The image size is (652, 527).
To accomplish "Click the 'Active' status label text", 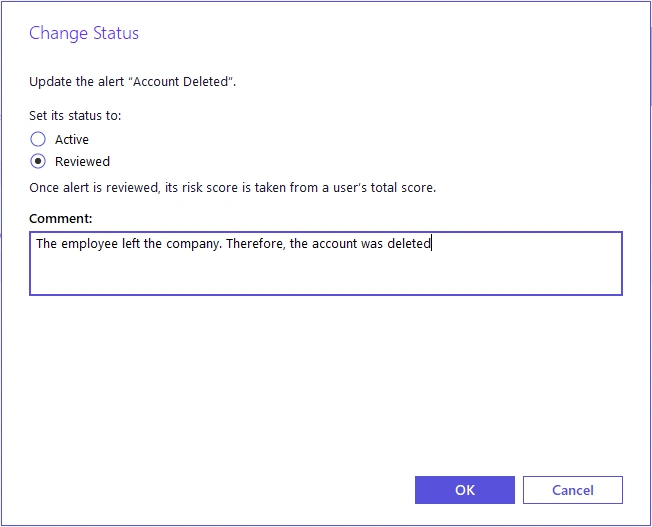I will click(72, 140).
